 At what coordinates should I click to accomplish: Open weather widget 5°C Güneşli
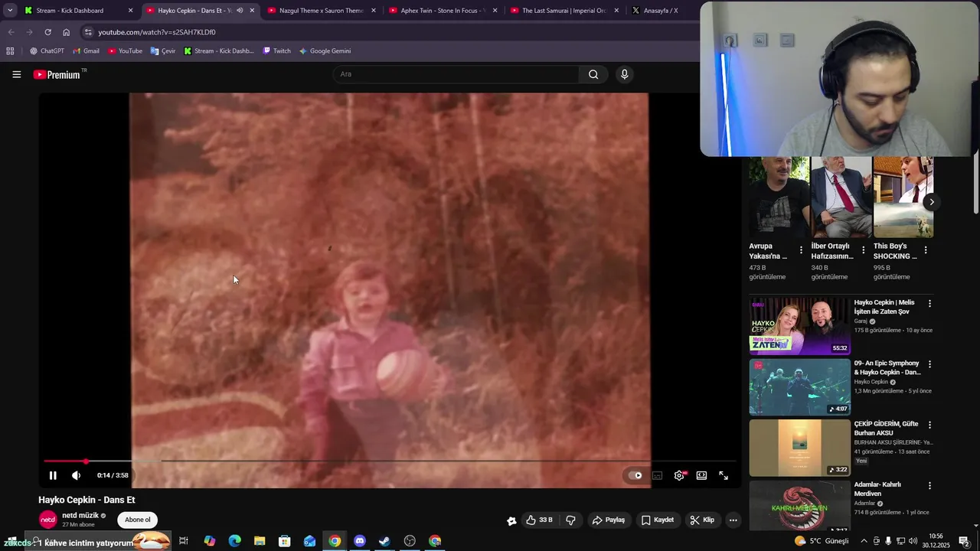pyautogui.click(x=822, y=541)
